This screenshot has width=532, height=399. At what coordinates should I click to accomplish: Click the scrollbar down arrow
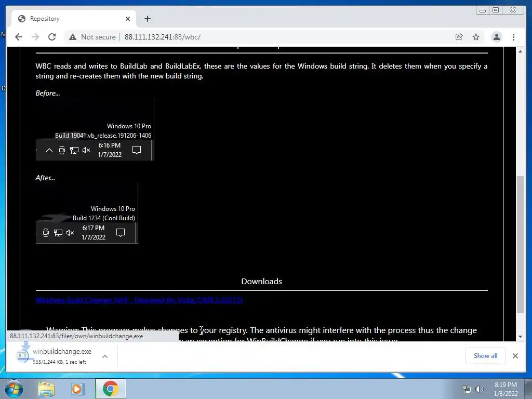point(520,337)
